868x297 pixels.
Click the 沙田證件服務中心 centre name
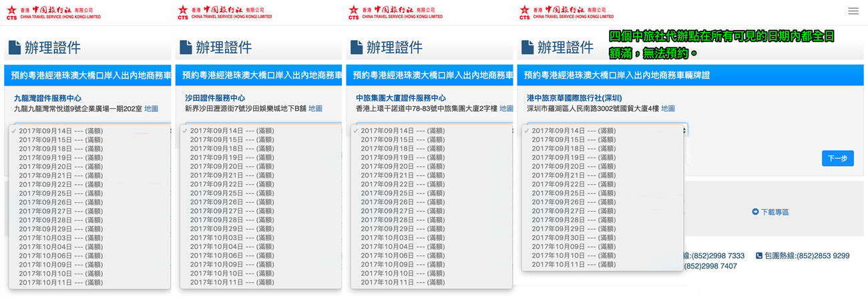tap(215, 98)
